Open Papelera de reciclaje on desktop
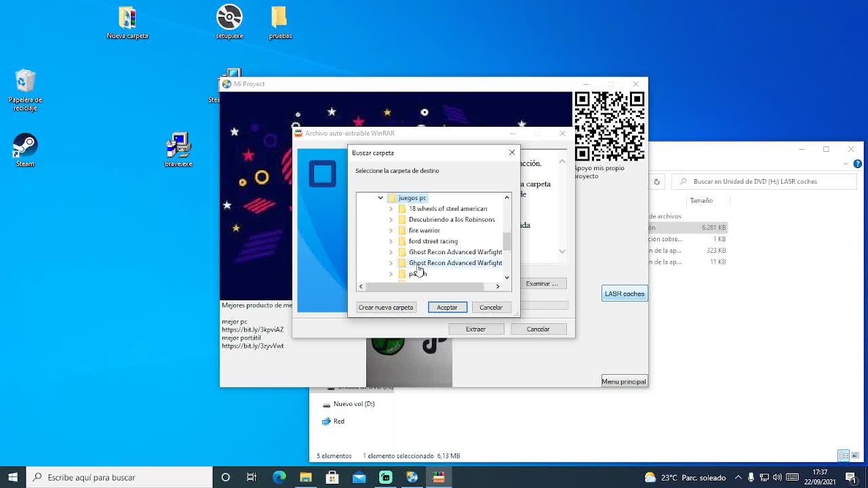The image size is (868, 488). click(x=25, y=90)
